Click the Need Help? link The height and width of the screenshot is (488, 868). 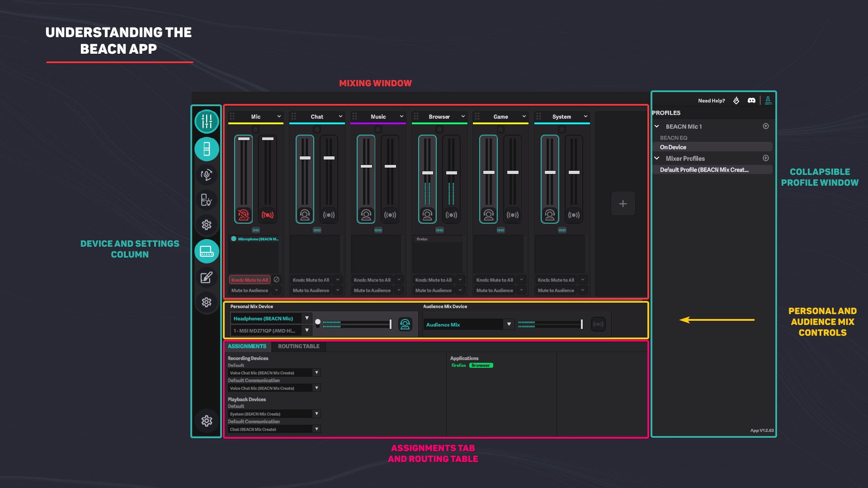pyautogui.click(x=712, y=100)
